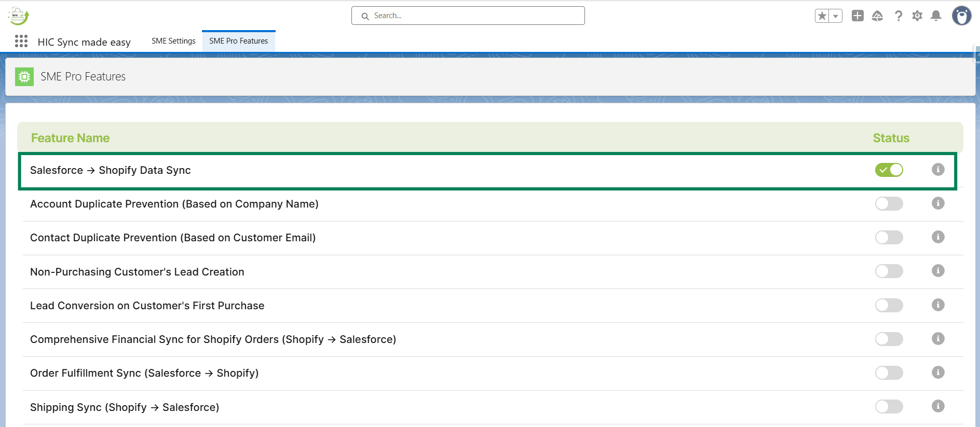Turn on Order Fulfillment Sync toggle
Image resolution: width=980 pixels, height=427 pixels.
click(889, 373)
